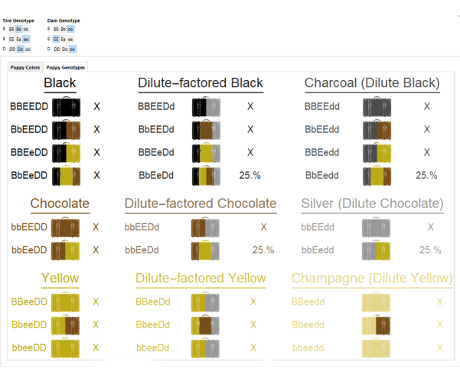This screenshot has height=388, width=460.
Task: Set Sire D locus to dd
Action: point(28,49)
